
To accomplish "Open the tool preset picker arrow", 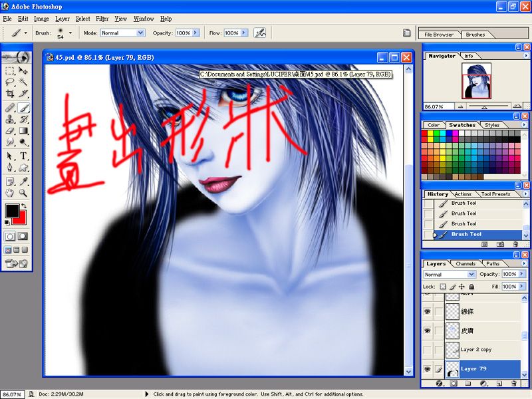I will (x=26, y=33).
